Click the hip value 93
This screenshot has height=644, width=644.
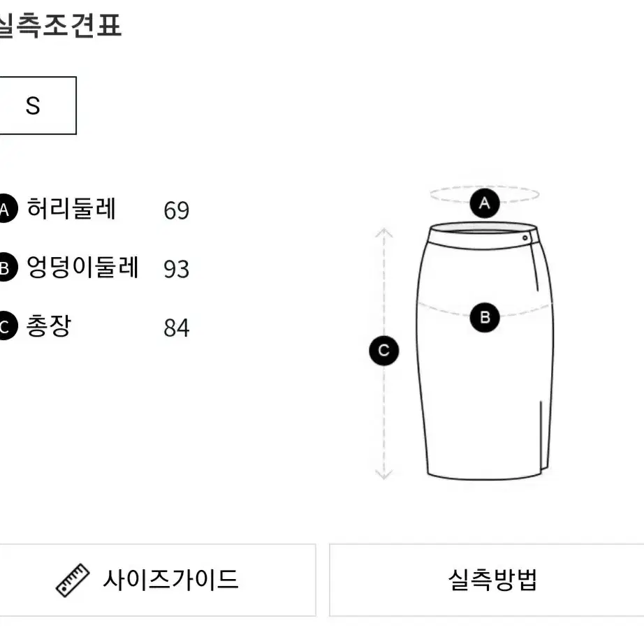[177, 270]
